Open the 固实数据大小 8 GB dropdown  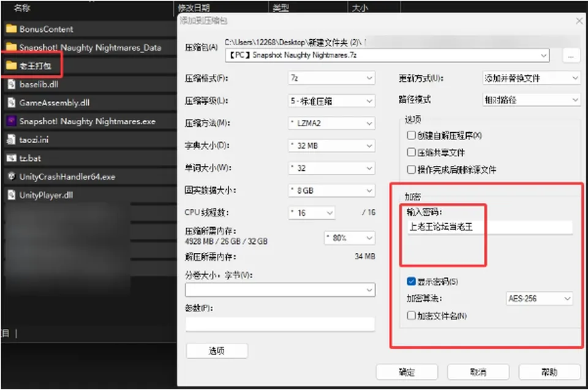point(331,190)
